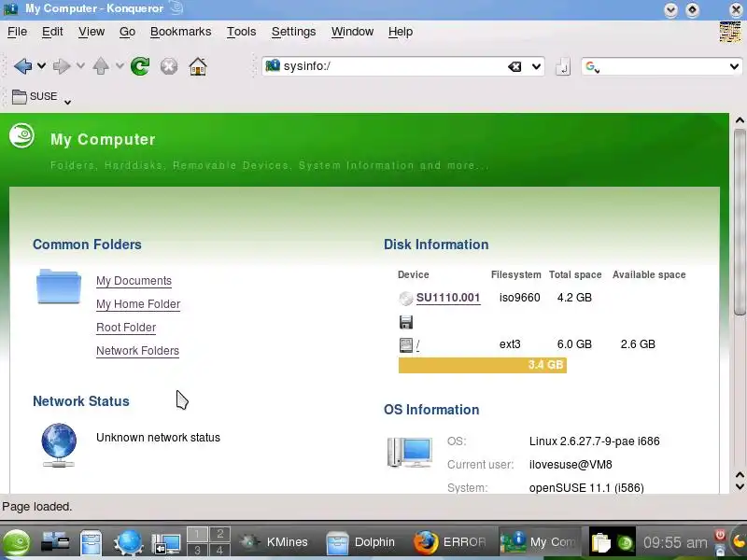Switch to virtual desktop 2
This screenshot has width=747, height=560.
click(219, 534)
